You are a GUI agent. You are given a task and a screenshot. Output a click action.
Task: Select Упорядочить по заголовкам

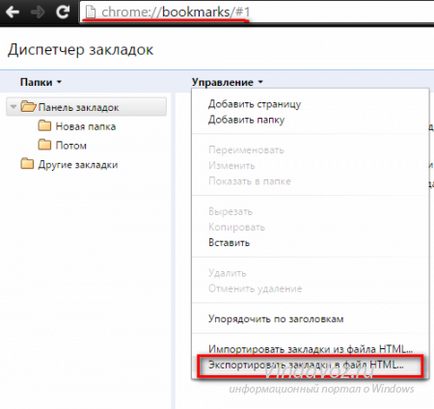pyautogui.click(x=276, y=319)
